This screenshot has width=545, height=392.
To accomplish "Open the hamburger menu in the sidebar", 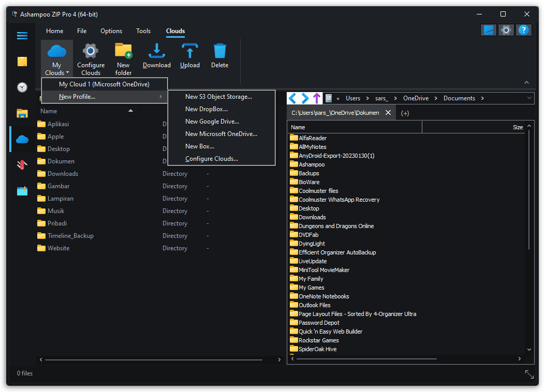I will click(22, 35).
